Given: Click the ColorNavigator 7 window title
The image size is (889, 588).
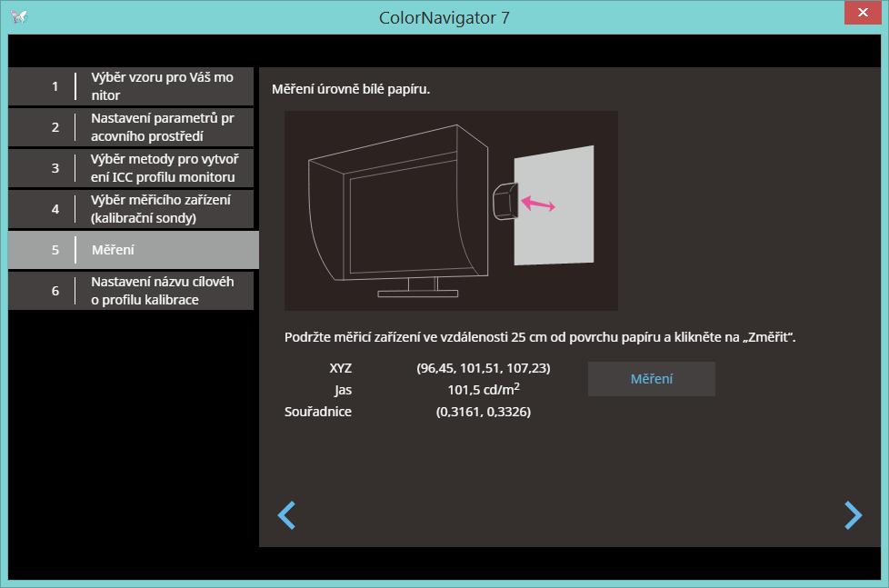Looking at the screenshot, I should tap(444, 17).
